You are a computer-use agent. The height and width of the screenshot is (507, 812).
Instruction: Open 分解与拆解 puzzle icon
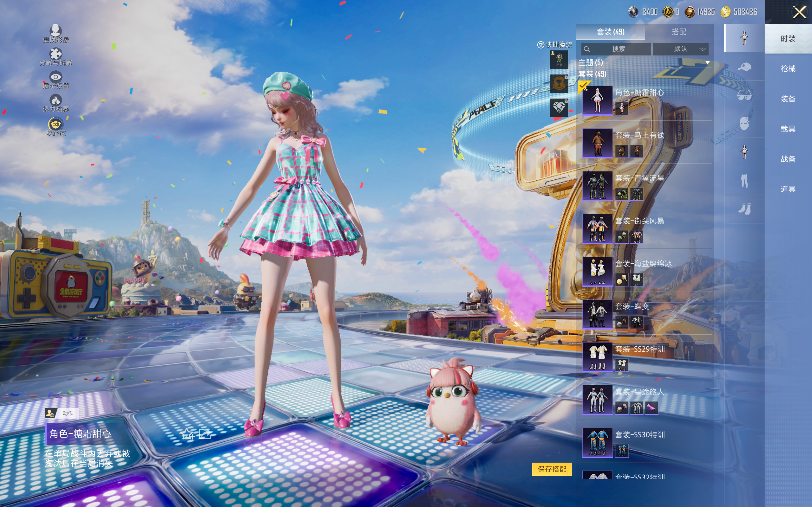point(56,54)
